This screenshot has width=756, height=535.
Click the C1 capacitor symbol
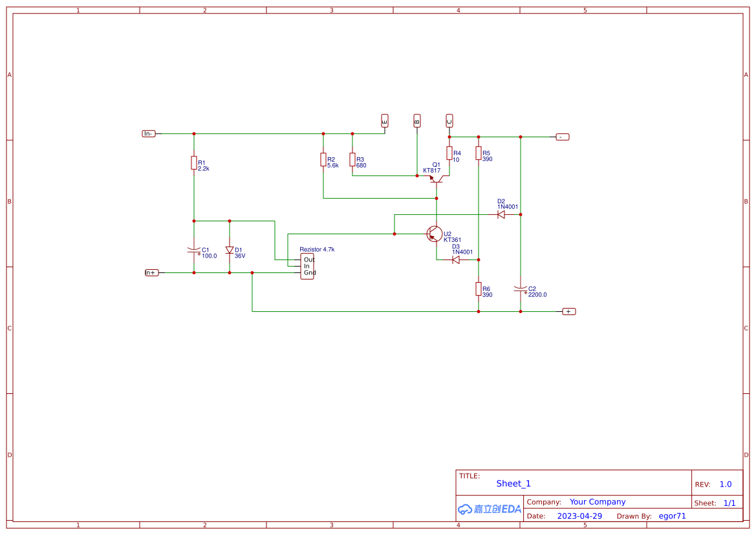tap(193, 250)
